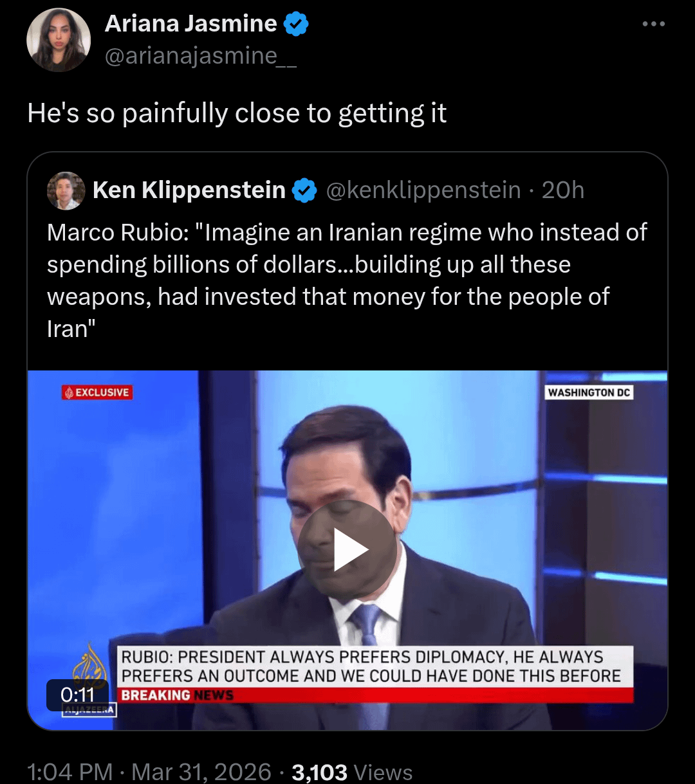Open Ariana Jasmine's profile via display name

coord(190,24)
